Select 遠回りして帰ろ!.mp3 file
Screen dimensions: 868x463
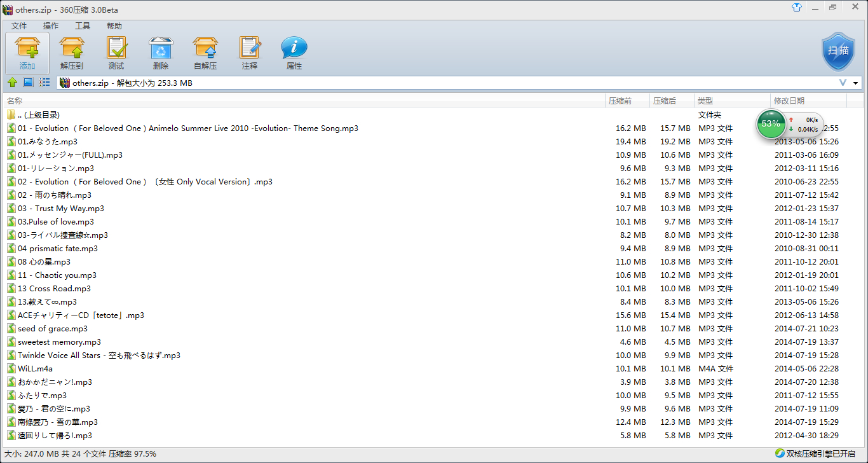[55, 436]
